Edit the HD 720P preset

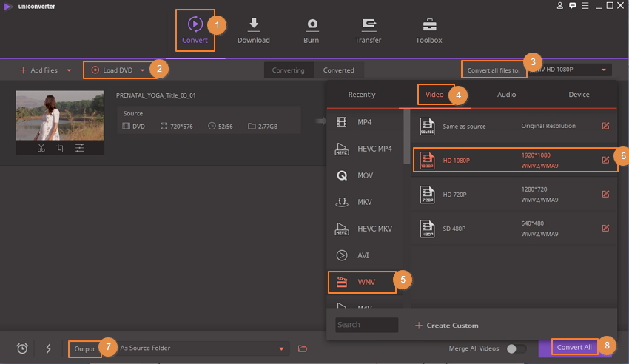point(606,194)
